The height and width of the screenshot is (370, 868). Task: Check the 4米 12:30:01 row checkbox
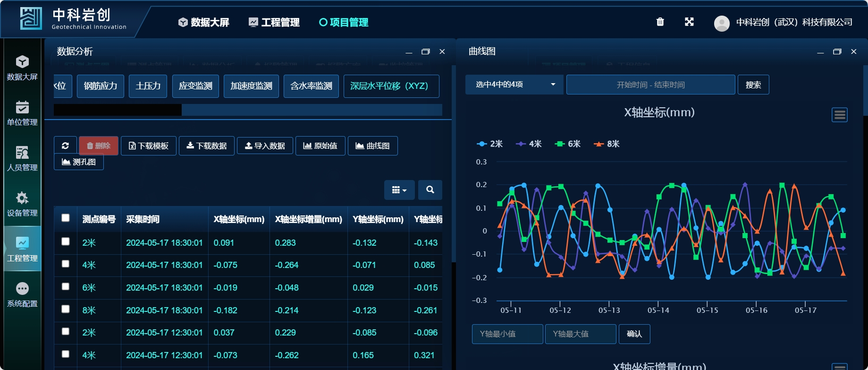click(x=66, y=354)
